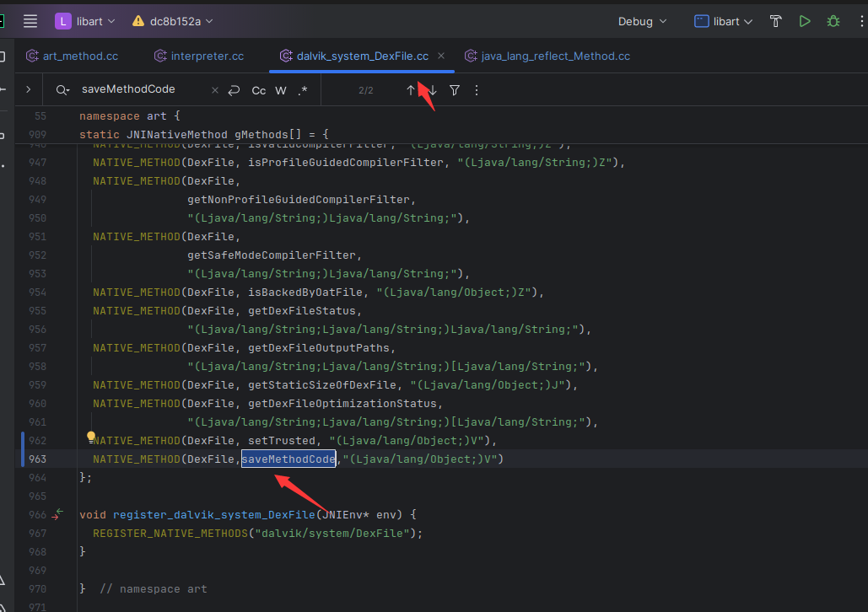Click the lightbulb quick-fix icon
The image size is (868, 612).
[x=92, y=438]
